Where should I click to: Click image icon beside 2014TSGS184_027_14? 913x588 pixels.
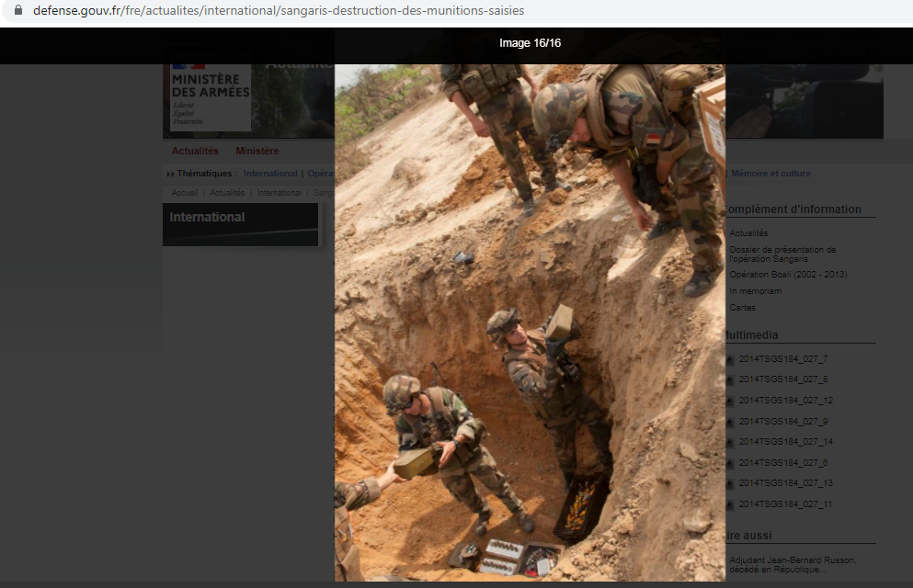[730, 443]
